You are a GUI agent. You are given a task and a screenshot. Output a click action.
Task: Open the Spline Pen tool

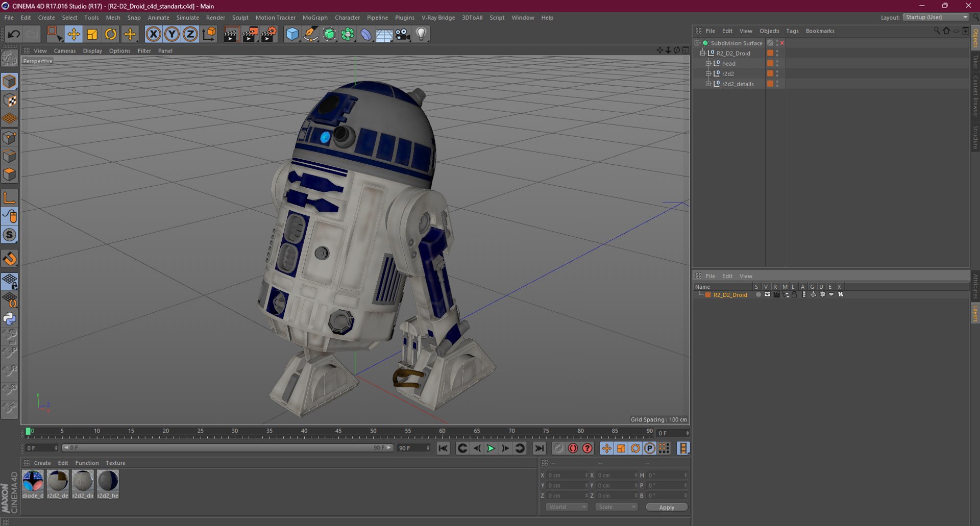click(x=310, y=34)
